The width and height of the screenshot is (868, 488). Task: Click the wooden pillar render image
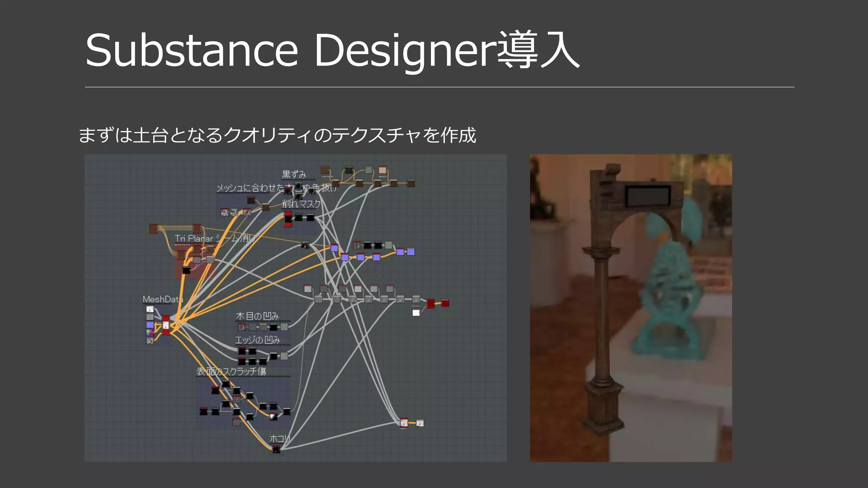point(631,308)
